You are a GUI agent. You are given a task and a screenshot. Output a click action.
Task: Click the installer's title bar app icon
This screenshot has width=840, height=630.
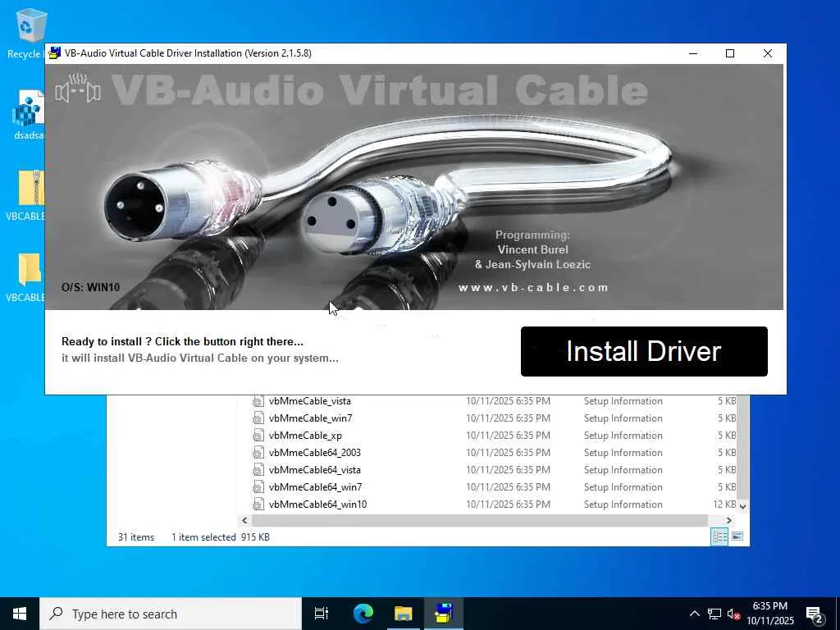(x=55, y=53)
